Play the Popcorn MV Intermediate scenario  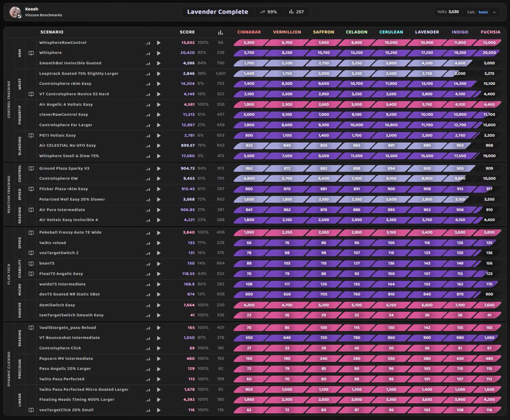(x=159, y=358)
